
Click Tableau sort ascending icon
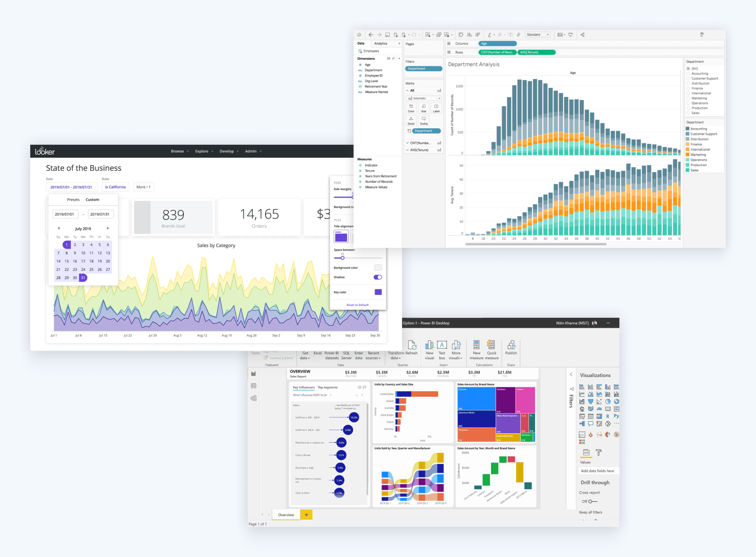click(x=469, y=35)
